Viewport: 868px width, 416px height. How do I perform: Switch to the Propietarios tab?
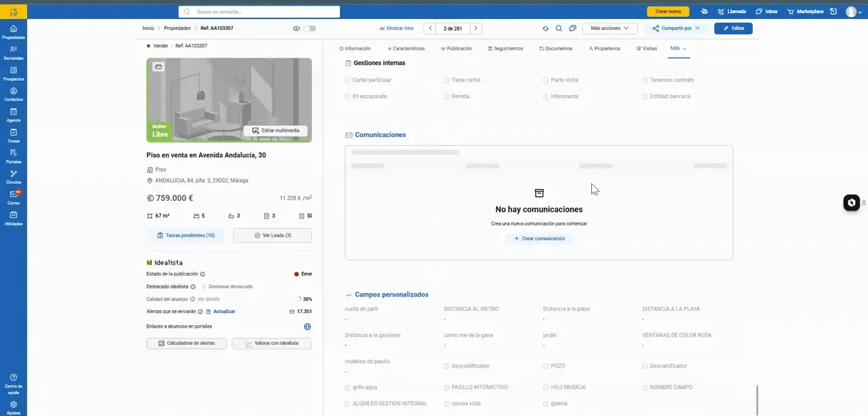coord(605,49)
